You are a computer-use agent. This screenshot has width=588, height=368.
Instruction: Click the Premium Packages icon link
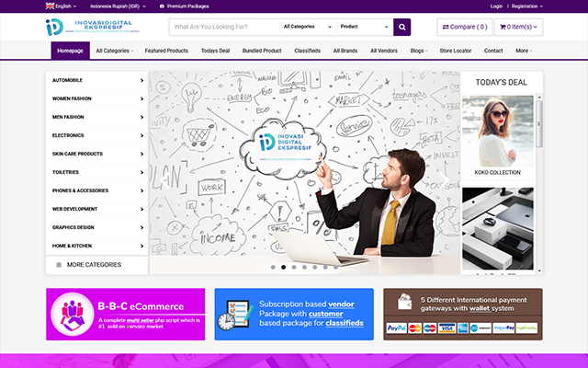click(x=162, y=6)
